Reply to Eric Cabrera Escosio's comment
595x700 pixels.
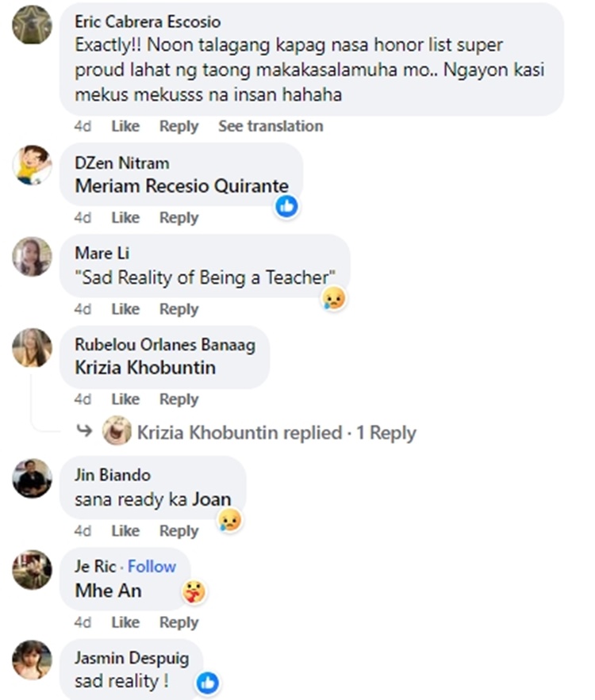[178, 126]
